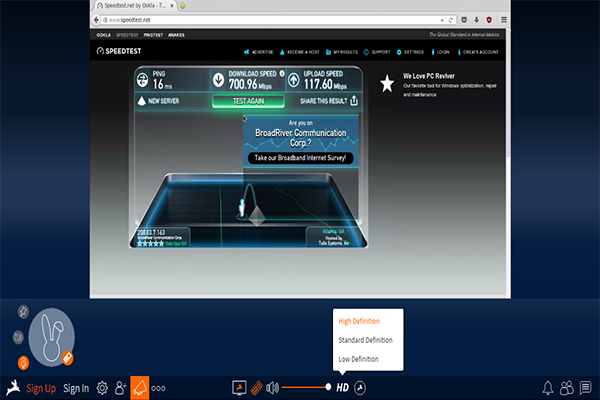Open the Rabbit settings gear
The image size is (600, 400).
pyautogui.click(x=102, y=388)
